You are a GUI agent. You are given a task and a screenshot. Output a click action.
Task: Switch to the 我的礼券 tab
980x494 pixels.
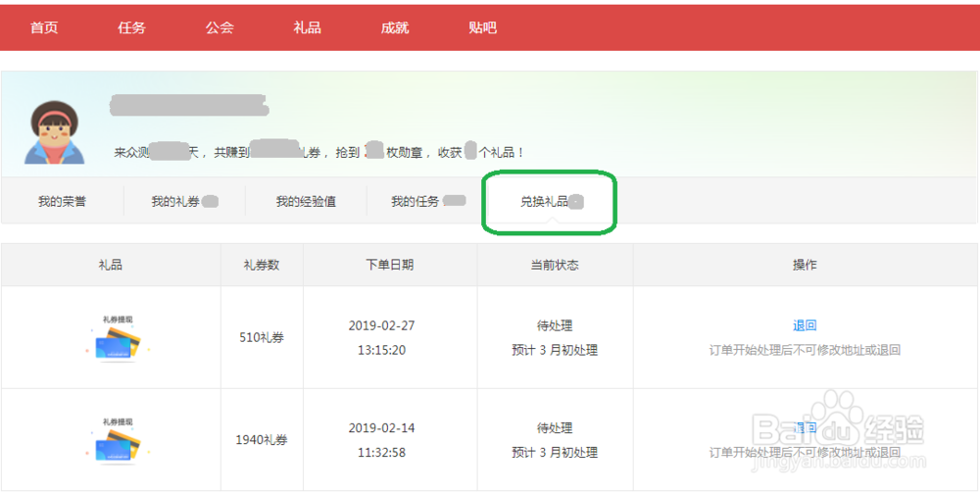(x=176, y=202)
